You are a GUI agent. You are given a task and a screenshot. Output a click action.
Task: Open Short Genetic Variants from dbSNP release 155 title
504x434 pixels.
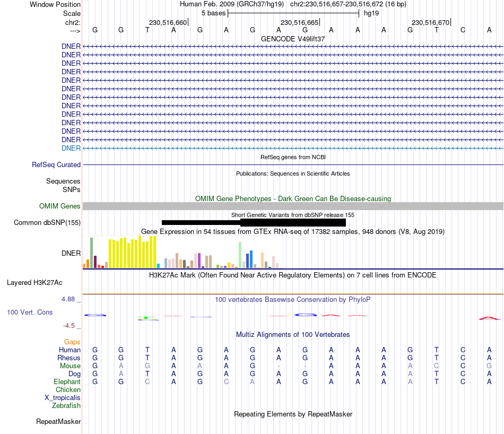tap(293, 215)
